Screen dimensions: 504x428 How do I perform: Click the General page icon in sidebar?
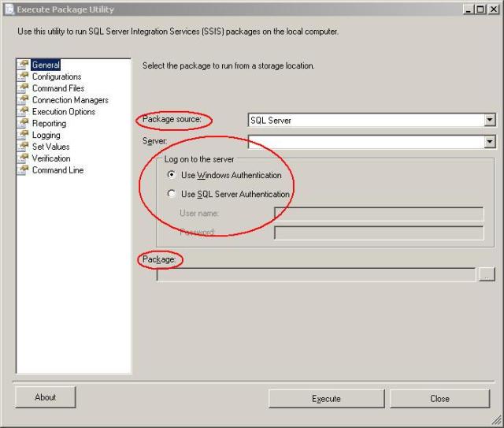click(x=23, y=65)
